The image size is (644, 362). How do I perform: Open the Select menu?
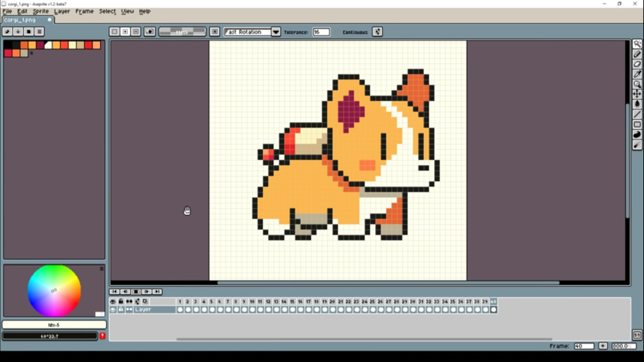click(x=107, y=11)
